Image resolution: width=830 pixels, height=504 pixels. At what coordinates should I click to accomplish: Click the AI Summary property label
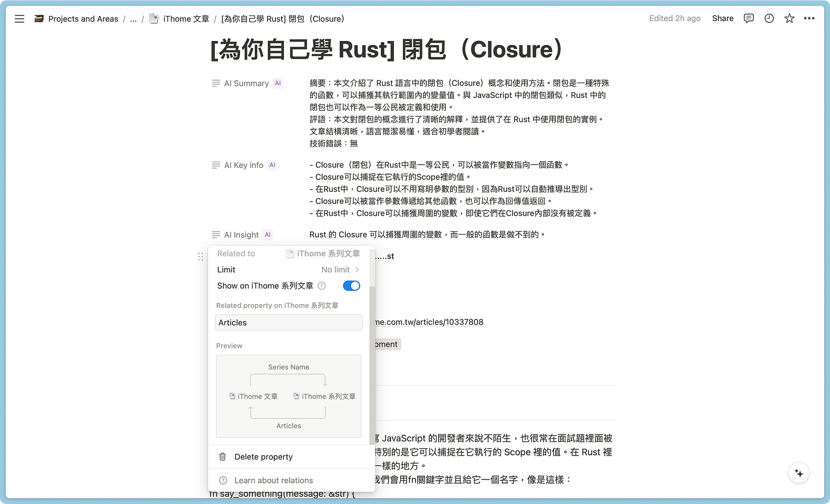(246, 83)
